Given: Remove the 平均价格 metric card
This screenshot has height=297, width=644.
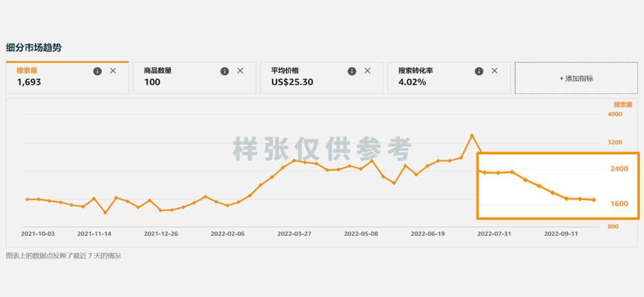Looking at the screenshot, I should (367, 71).
